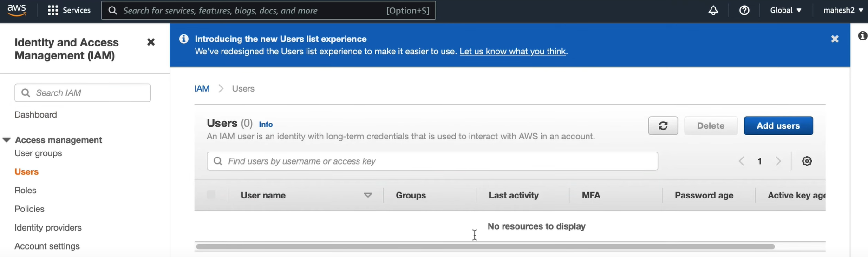Go to Roles in sidebar
868x257 pixels.
pyautogui.click(x=26, y=191)
